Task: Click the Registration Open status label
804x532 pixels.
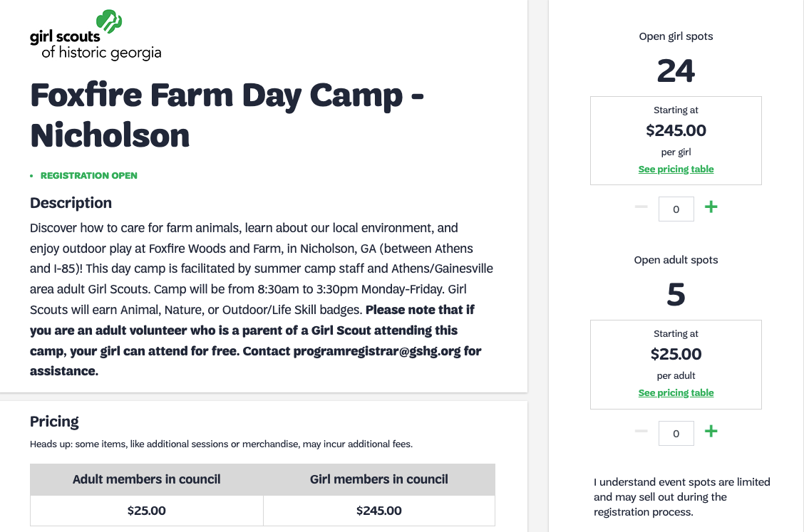Action: tap(88, 176)
